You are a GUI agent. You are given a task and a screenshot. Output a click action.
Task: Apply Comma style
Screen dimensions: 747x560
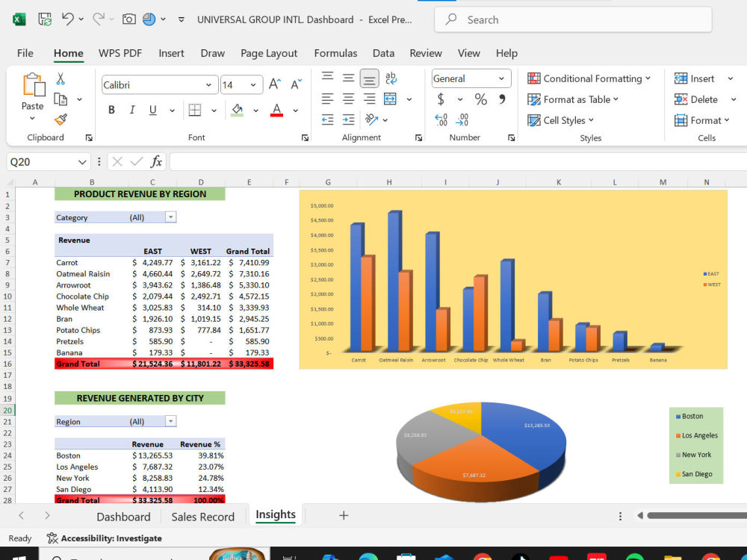(502, 99)
